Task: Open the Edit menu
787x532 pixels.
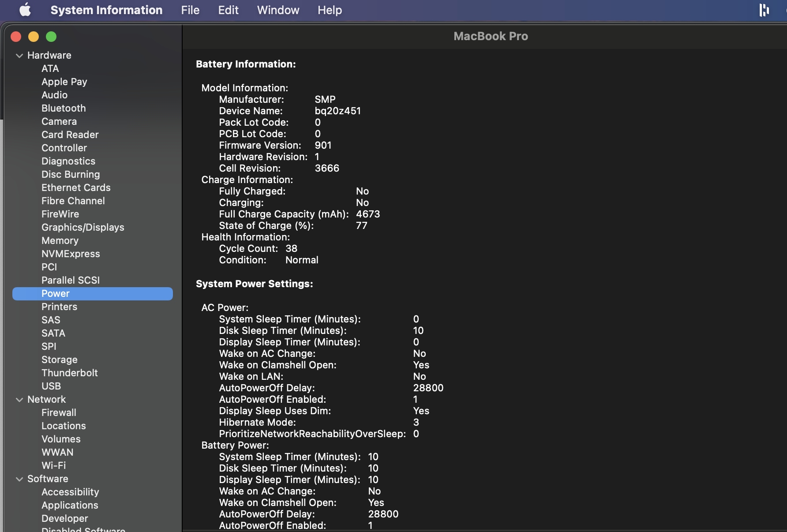Action: point(228,10)
